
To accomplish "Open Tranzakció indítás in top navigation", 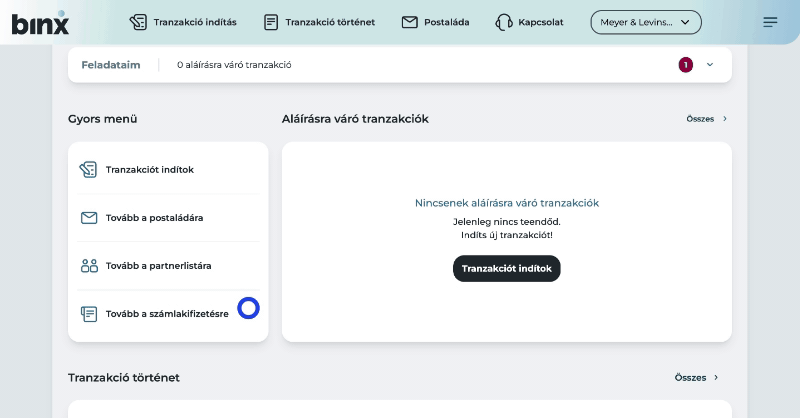I will 183,22.
